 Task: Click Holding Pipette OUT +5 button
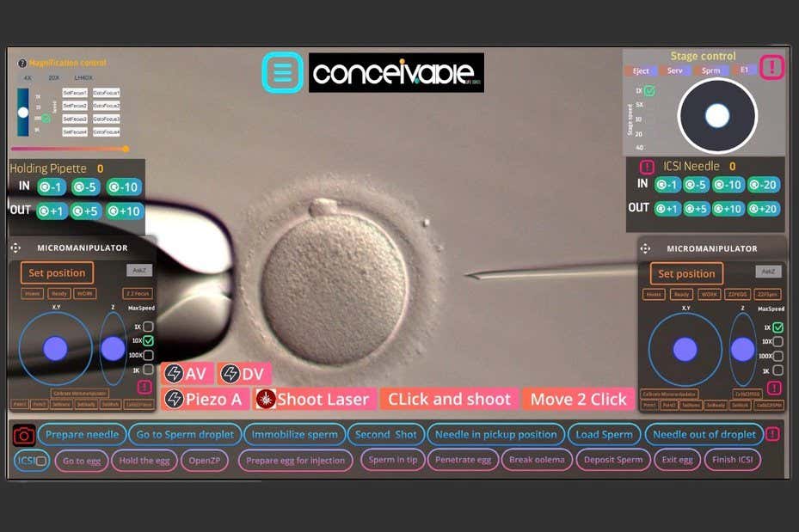click(86, 211)
